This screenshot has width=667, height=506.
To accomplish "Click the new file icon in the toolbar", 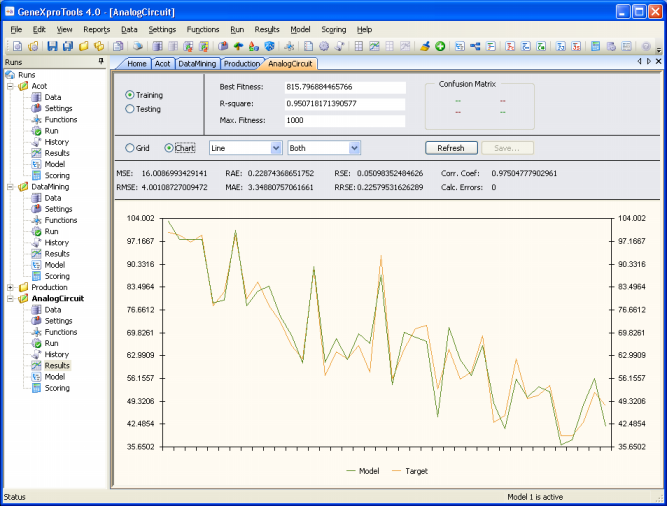I will click(18, 46).
